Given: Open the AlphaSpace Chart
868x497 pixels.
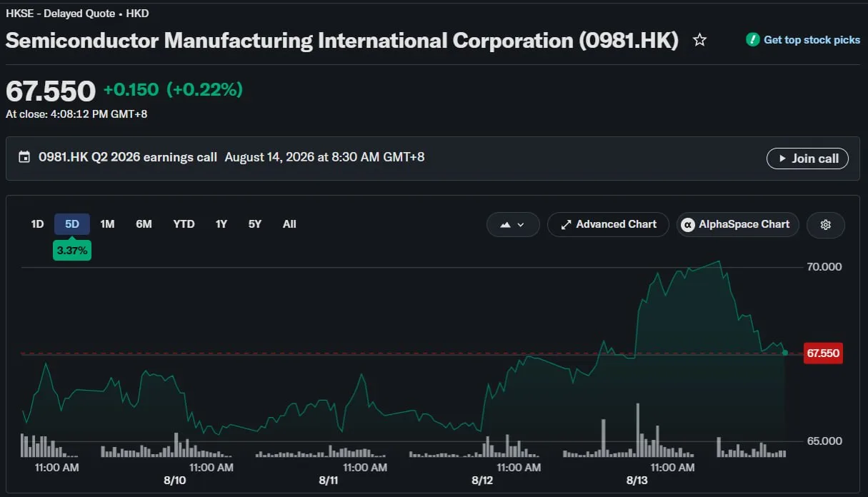Looking at the screenshot, I should pyautogui.click(x=738, y=224).
